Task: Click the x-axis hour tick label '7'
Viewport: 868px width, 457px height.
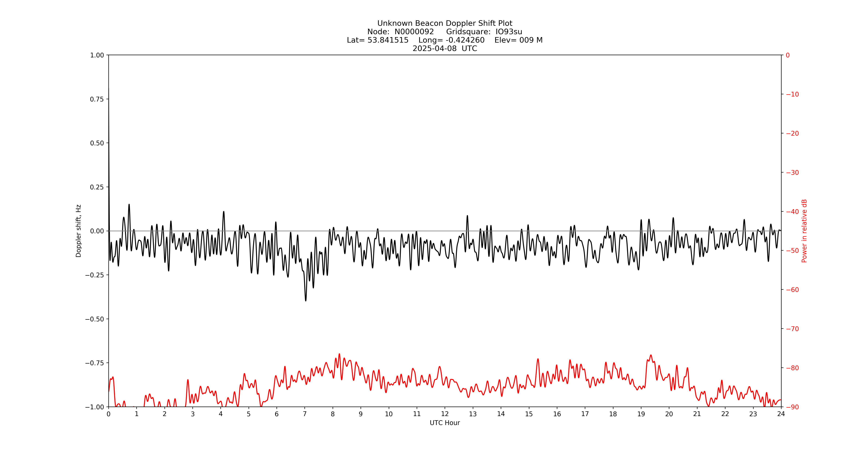Action: point(305,414)
